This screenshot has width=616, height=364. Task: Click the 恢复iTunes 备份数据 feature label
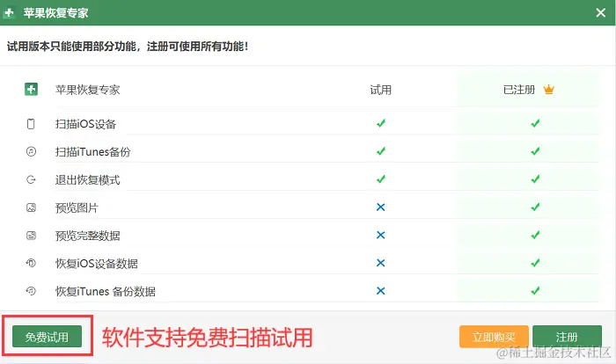pos(106,291)
